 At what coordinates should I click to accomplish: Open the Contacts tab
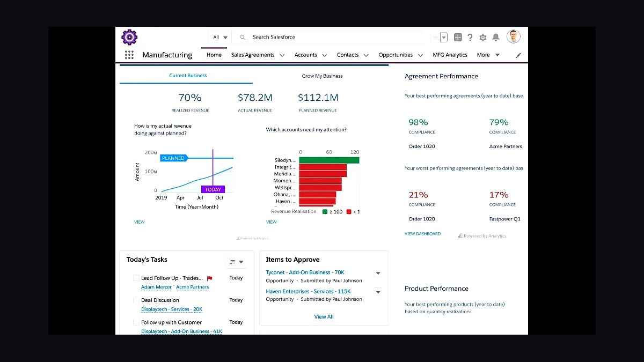(x=348, y=55)
